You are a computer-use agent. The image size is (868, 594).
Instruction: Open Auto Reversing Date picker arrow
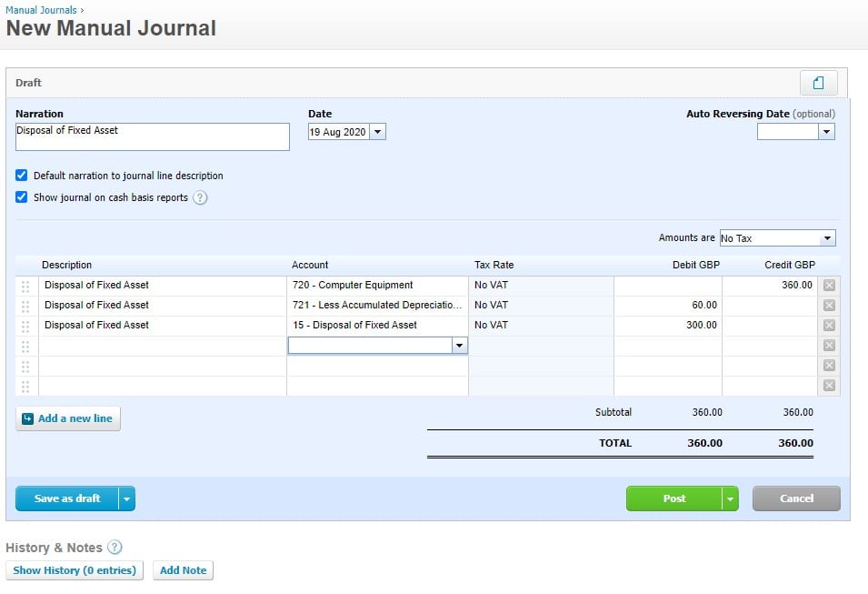pos(826,132)
